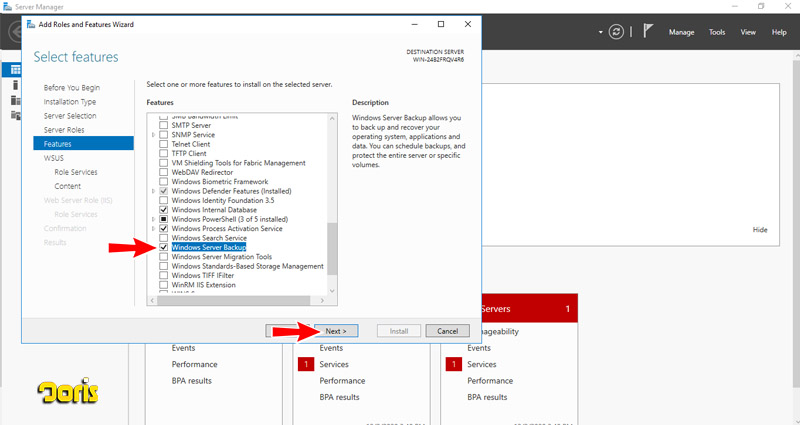Expand Windows Process Activation Service node

(153, 229)
